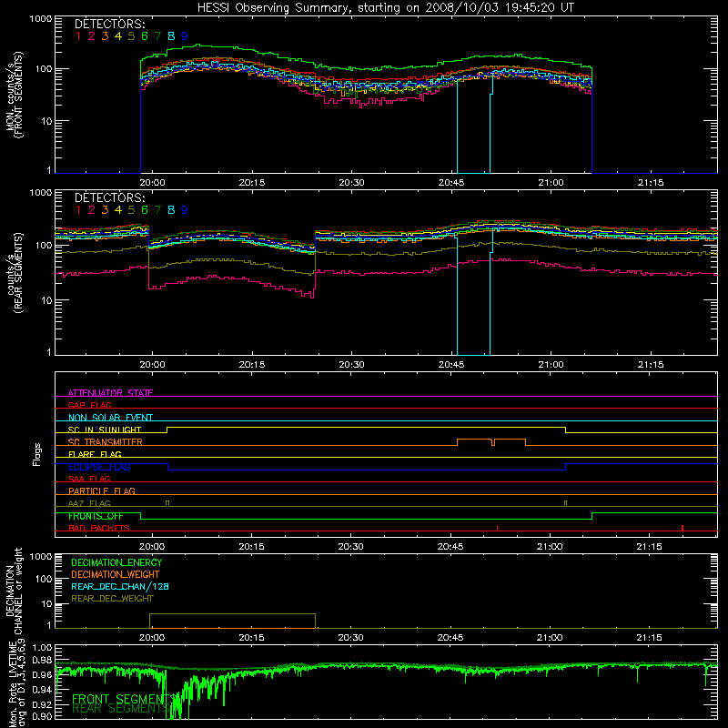Click blue detector 9 in rear segments legend
Screen dimensions: 728x728
[185, 210]
